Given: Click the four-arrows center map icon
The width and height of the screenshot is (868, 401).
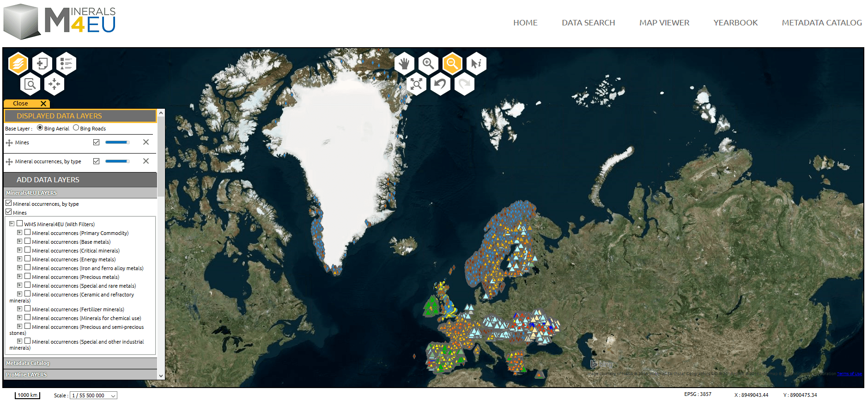Looking at the screenshot, I should click(x=54, y=84).
